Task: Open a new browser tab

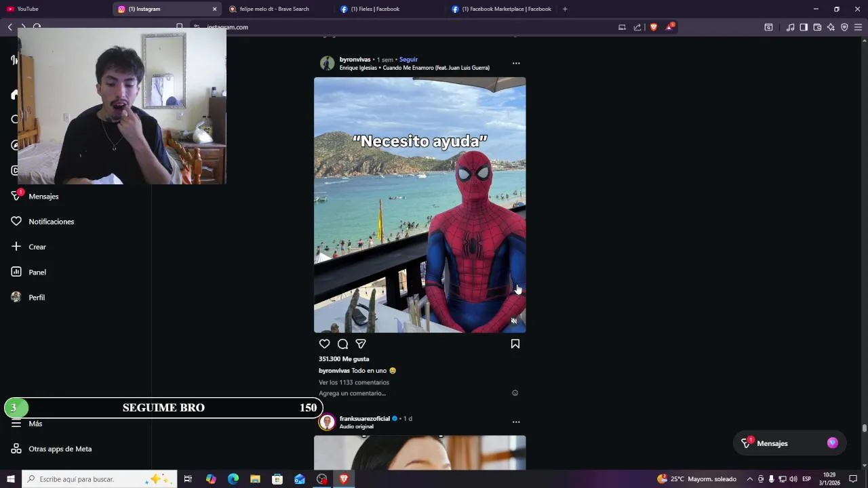Action: [x=565, y=9]
